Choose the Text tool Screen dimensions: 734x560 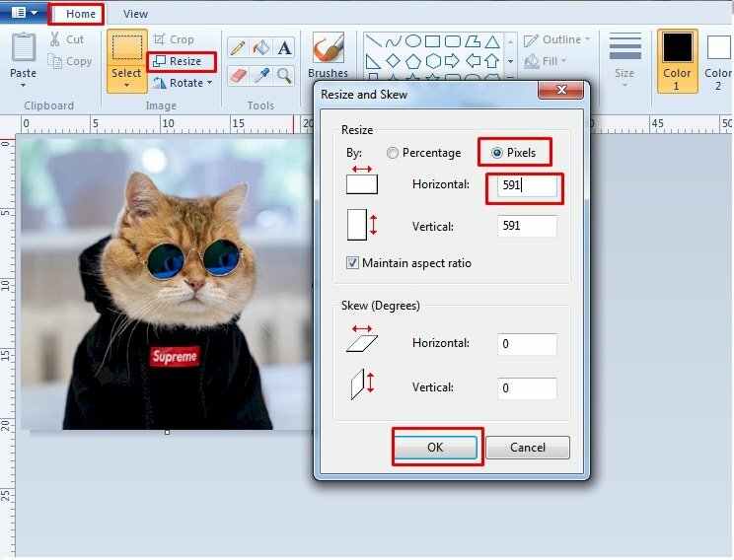[284, 47]
